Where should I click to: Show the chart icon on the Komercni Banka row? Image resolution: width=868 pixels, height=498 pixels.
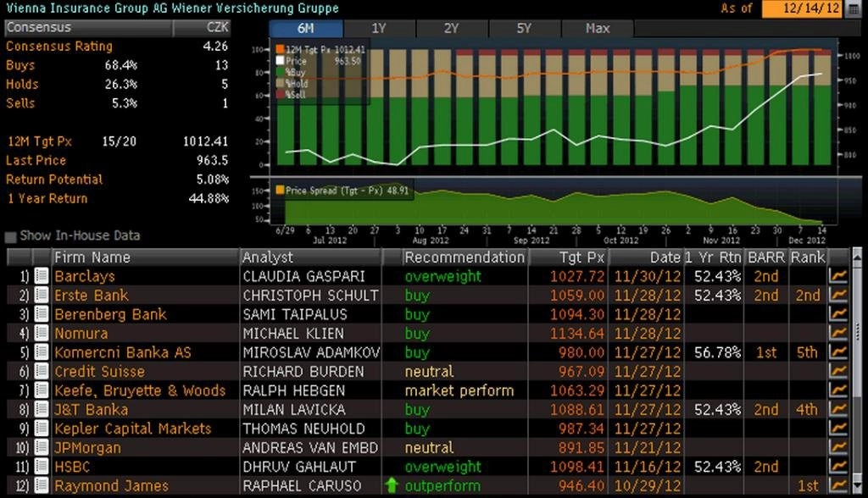coord(838,352)
